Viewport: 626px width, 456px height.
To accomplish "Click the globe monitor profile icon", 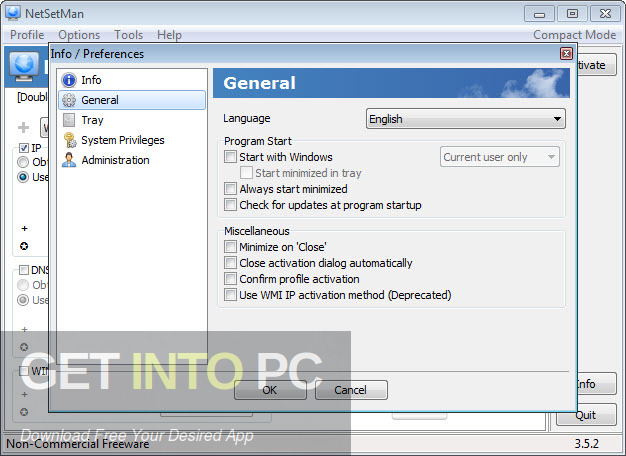I will point(24,66).
